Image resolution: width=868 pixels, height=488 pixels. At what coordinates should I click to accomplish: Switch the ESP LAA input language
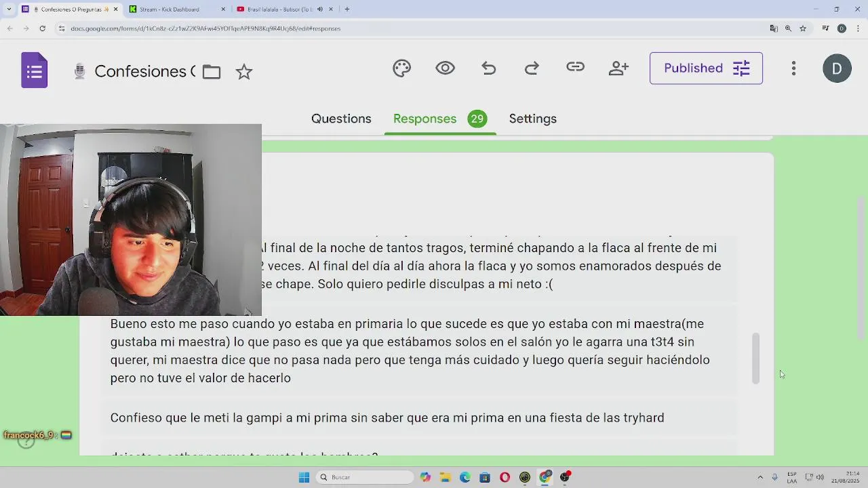[792, 477]
